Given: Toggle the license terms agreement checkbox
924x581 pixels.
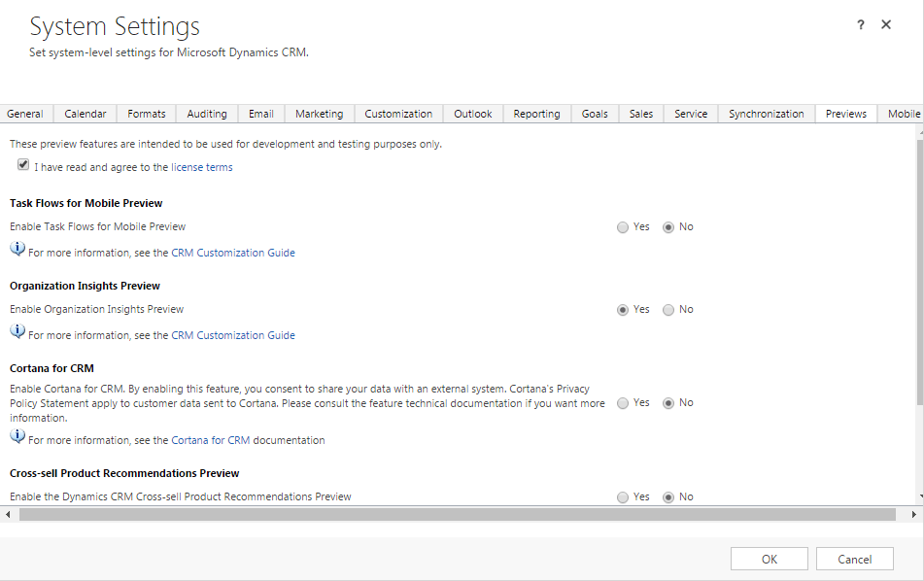Looking at the screenshot, I should pos(23,165).
